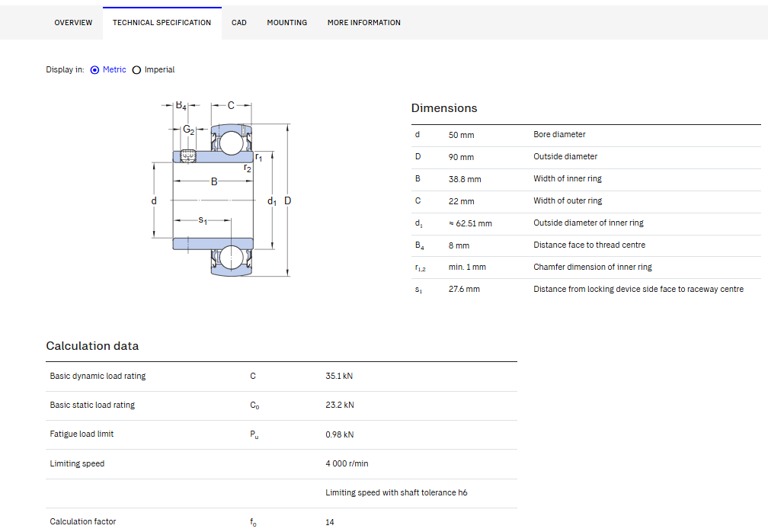Click the '38.8 mm' inner ring width value
Viewport: 768px width, 532px height.
465,179
